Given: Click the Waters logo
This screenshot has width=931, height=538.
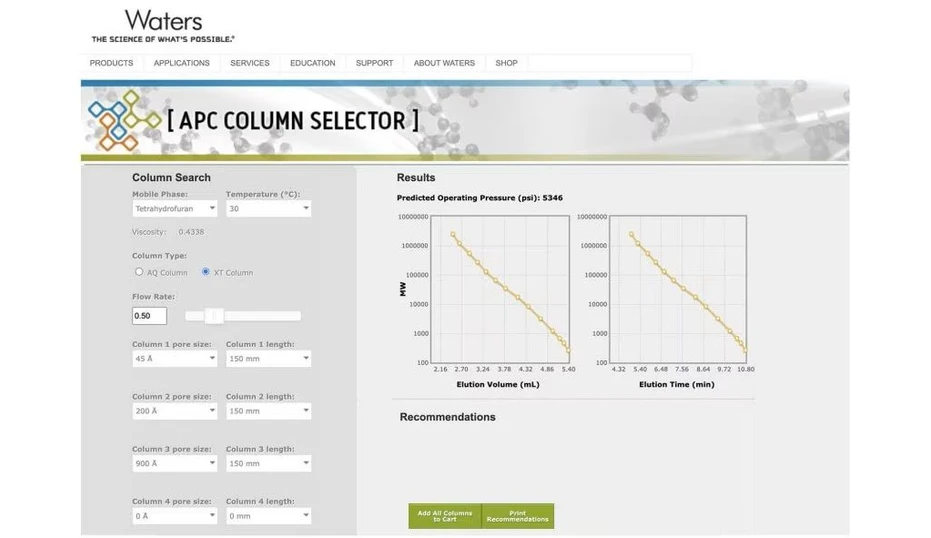Looking at the screenshot, I should click(163, 26).
